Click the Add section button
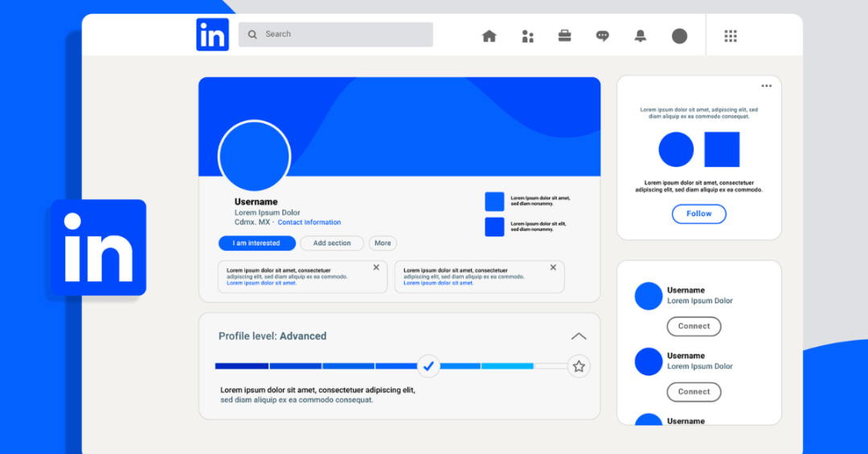 point(332,243)
